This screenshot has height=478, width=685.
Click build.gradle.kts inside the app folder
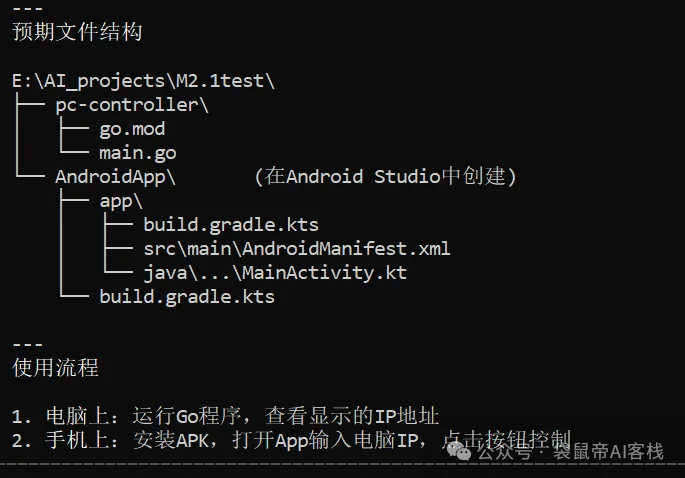[x=230, y=224]
